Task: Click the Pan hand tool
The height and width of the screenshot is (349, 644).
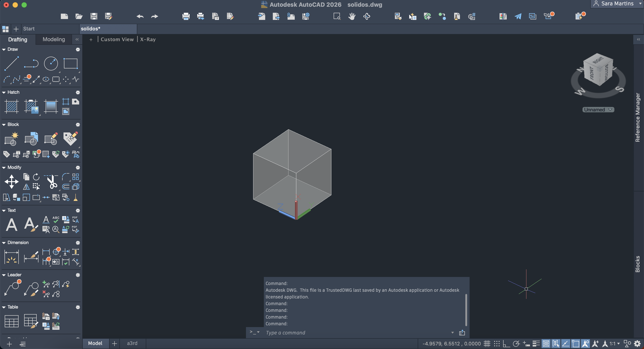Action: (x=352, y=17)
